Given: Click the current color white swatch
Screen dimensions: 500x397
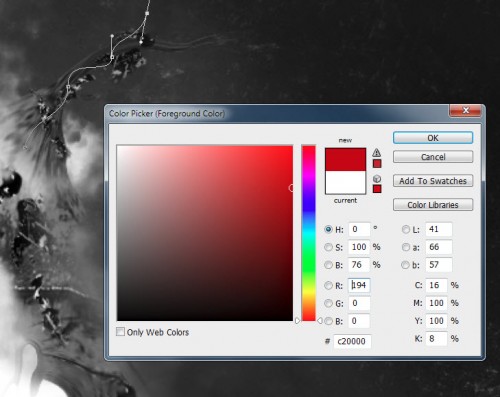Looking at the screenshot, I should [345, 182].
